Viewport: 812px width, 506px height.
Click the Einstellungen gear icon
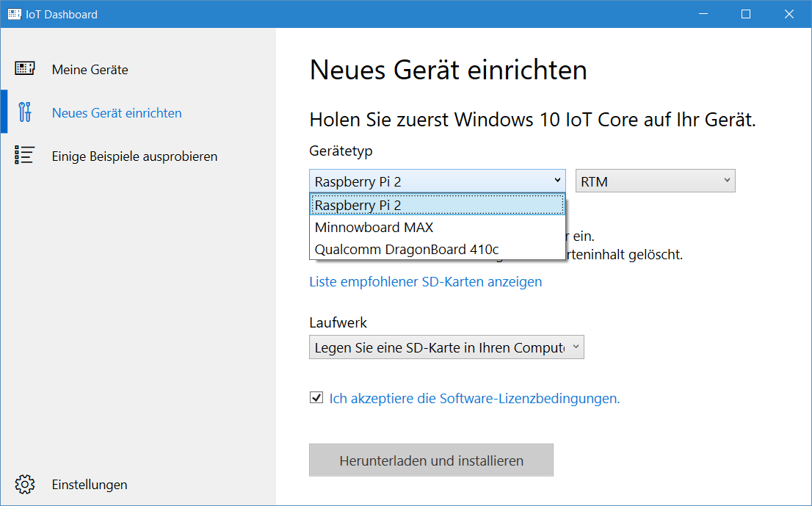click(x=24, y=484)
